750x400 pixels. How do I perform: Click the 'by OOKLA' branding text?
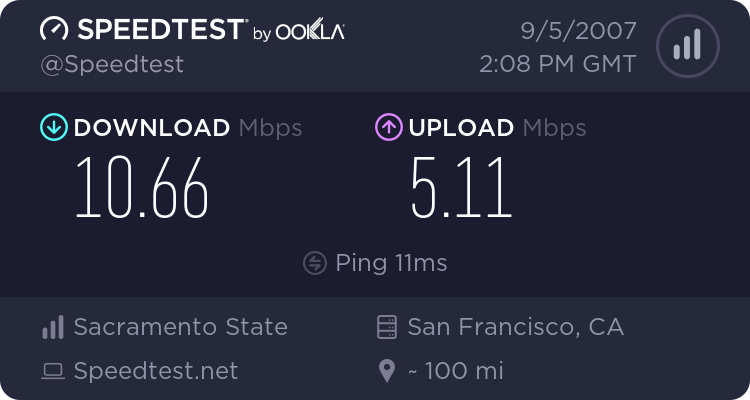[299, 33]
